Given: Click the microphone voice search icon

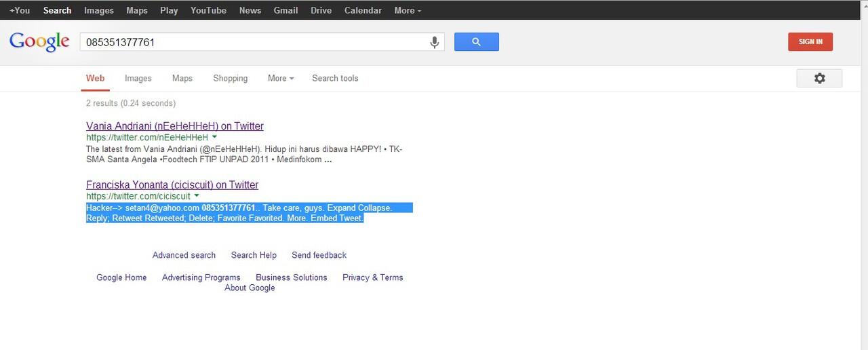Looking at the screenshot, I should pos(435,42).
